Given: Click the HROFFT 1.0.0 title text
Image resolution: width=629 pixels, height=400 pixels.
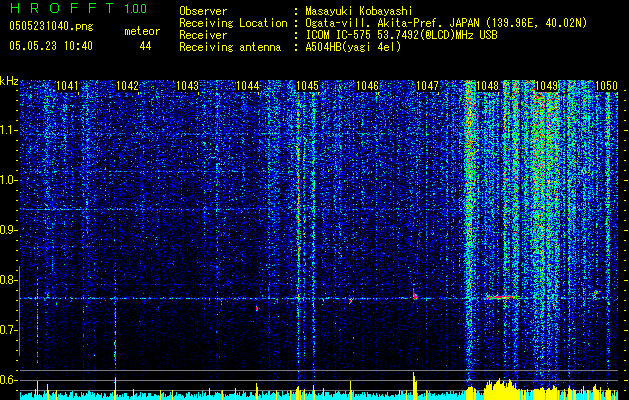Looking at the screenshot, I should click(x=78, y=8).
